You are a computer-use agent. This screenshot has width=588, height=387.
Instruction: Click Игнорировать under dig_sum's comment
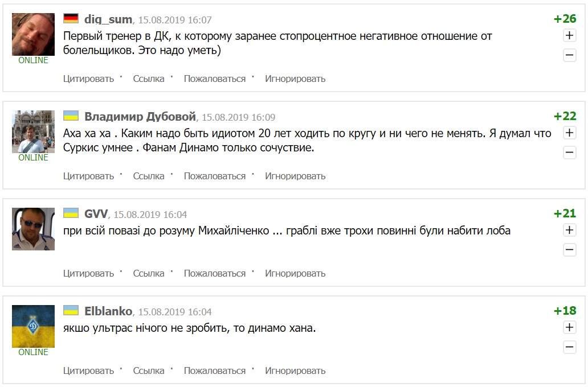[295, 79]
